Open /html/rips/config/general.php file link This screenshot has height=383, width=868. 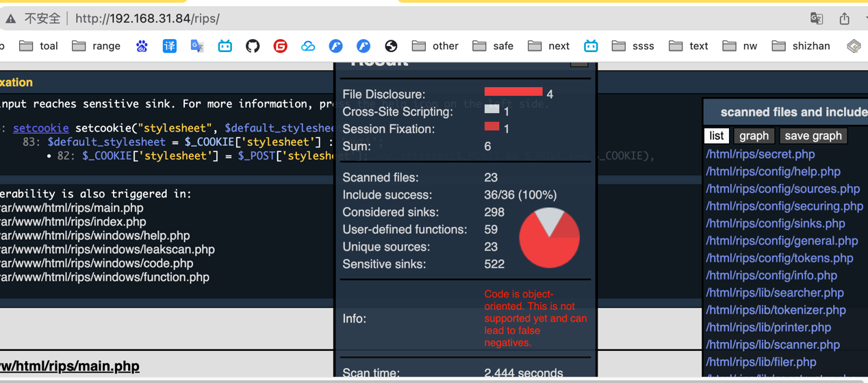782,240
